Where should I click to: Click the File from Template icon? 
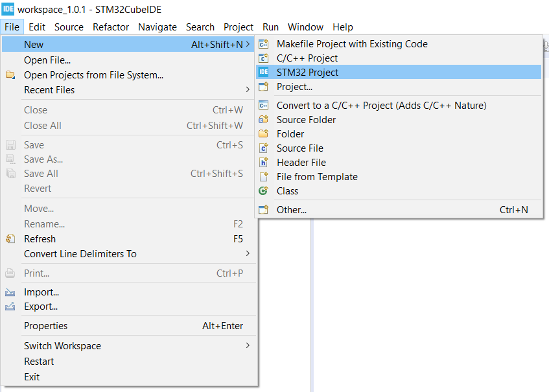tap(263, 177)
